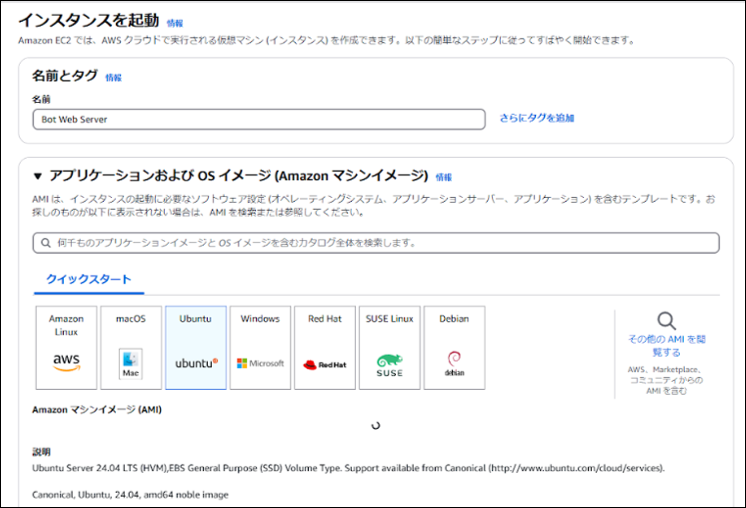The width and height of the screenshot is (746, 508).
Task: Click the search icon in the AMI search field
Action: point(46,243)
